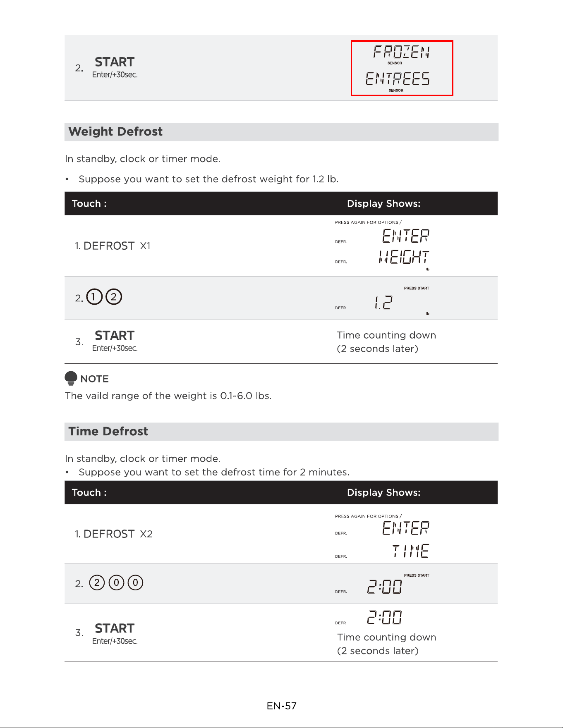Click the Time Defrost section heading
This screenshot has width=563, height=728.
tap(108, 431)
